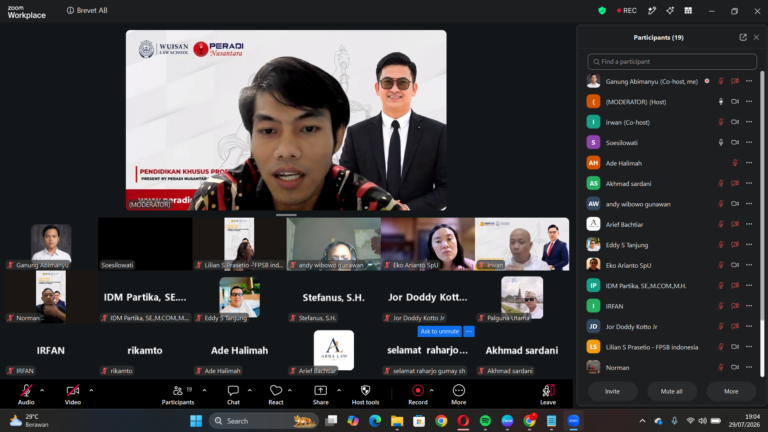Click More button in Participants panel
The height and width of the screenshot is (432, 768).
(x=731, y=391)
